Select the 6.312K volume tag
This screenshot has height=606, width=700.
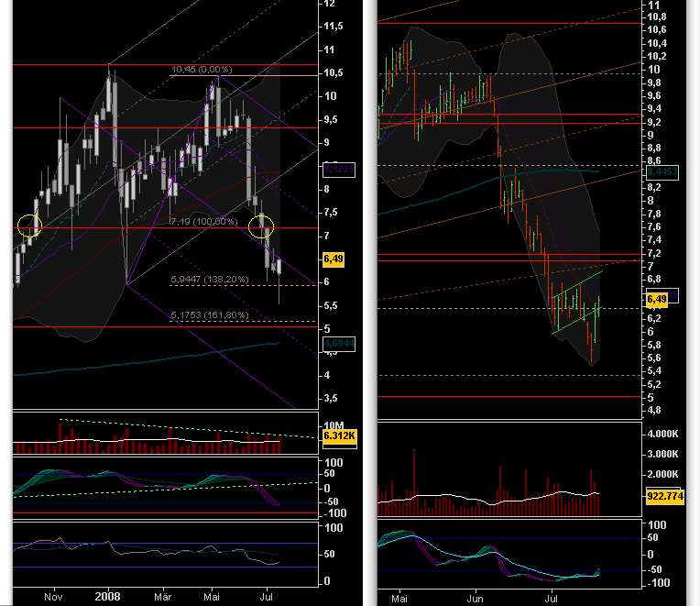(339, 435)
